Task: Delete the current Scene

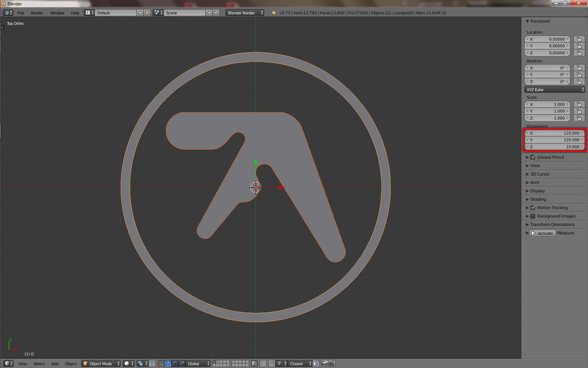Action: coord(216,13)
